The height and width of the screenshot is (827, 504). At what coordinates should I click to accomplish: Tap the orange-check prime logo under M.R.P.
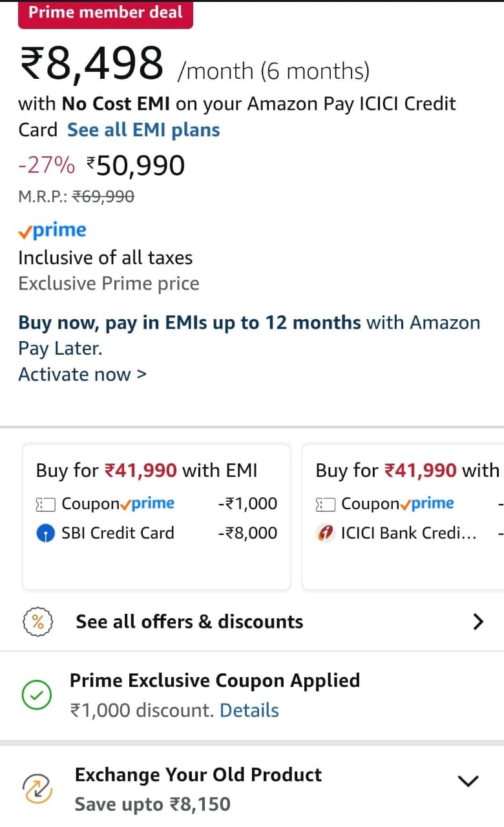click(52, 230)
